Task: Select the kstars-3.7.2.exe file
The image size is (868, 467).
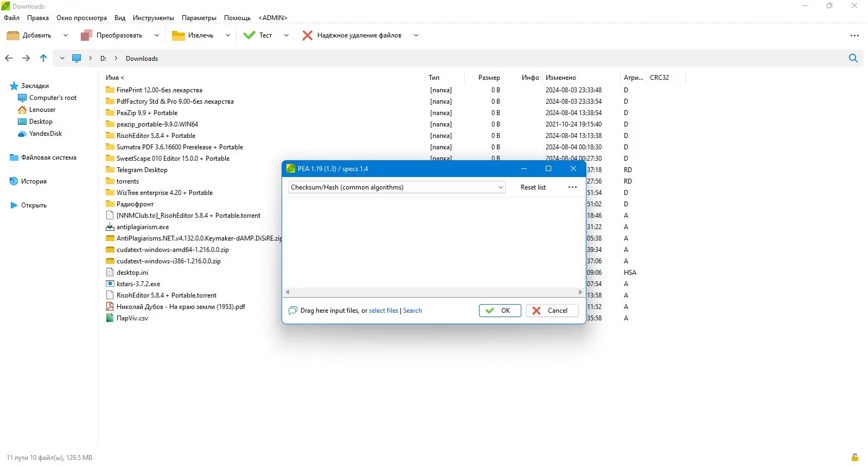Action: pos(138,284)
